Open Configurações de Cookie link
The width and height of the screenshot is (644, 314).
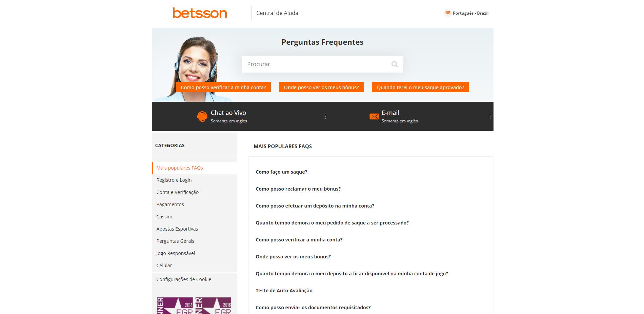click(x=184, y=279)
